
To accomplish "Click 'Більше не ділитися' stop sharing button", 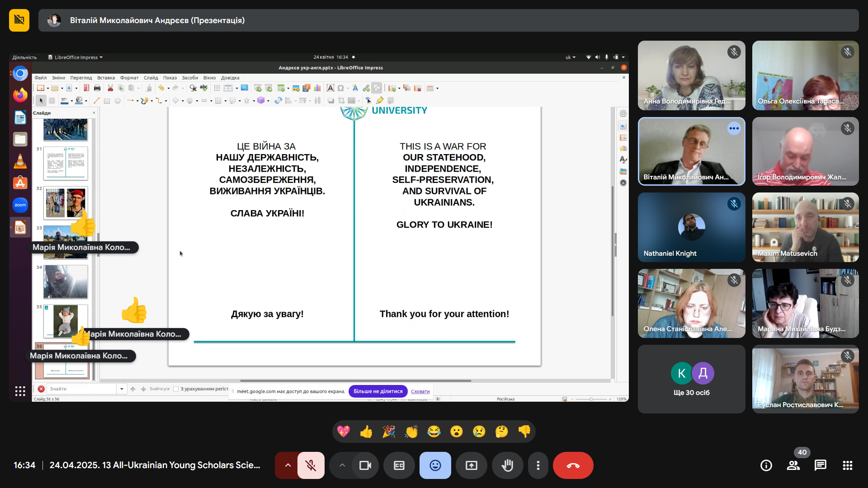I will (377, 391).
